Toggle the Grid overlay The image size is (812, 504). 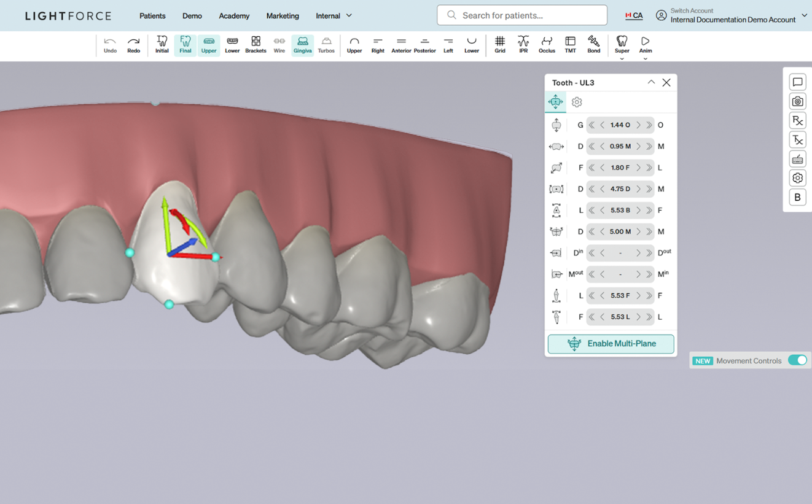pos(499,45)
